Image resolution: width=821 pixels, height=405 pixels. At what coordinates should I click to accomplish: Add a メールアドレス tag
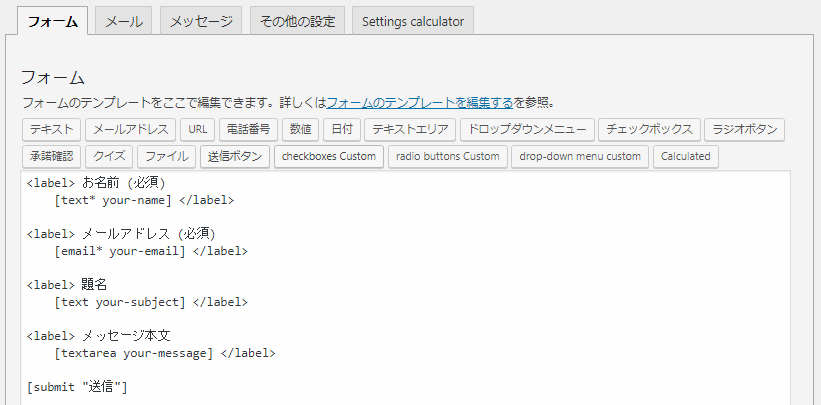pos(130,129)
